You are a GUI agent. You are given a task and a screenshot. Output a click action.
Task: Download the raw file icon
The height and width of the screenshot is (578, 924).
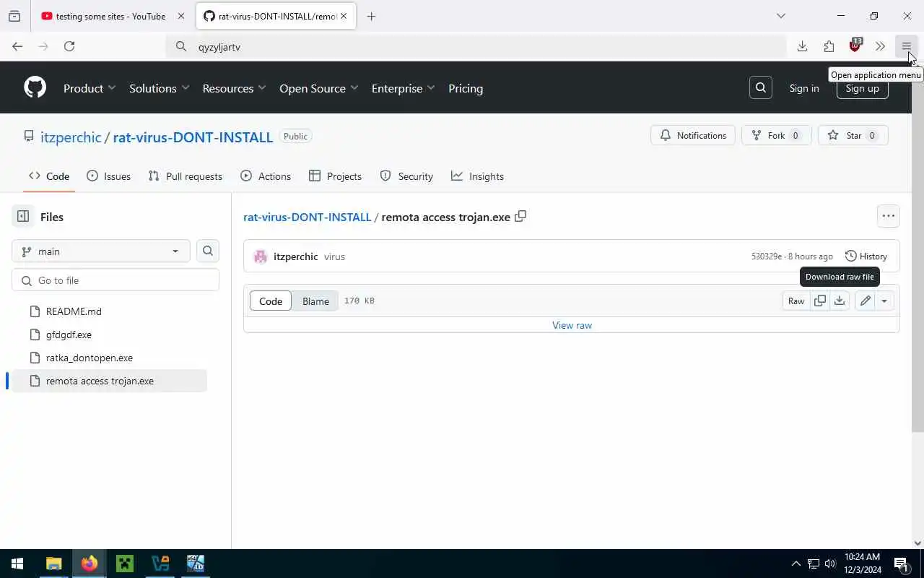point(840,301)
